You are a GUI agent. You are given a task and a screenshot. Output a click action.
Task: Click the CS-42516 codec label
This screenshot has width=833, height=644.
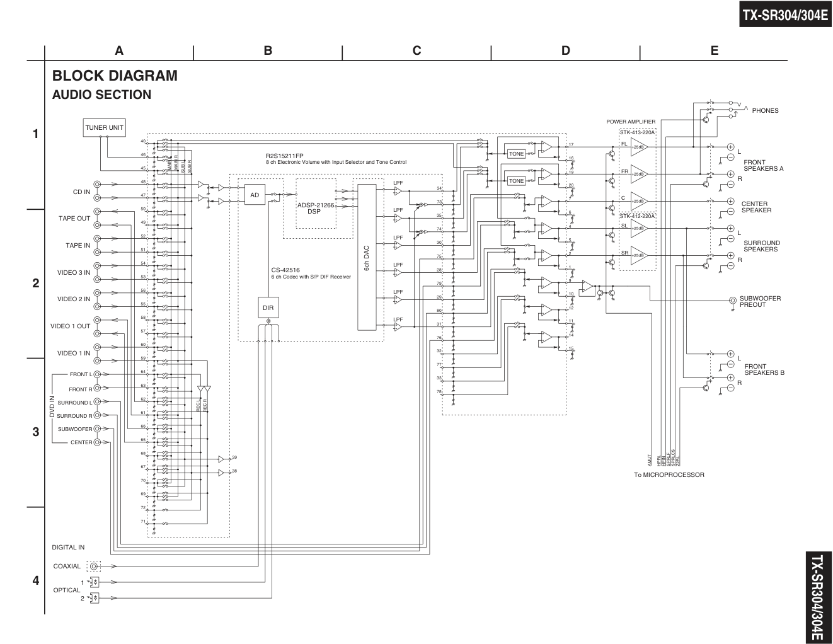pos(285,270)
